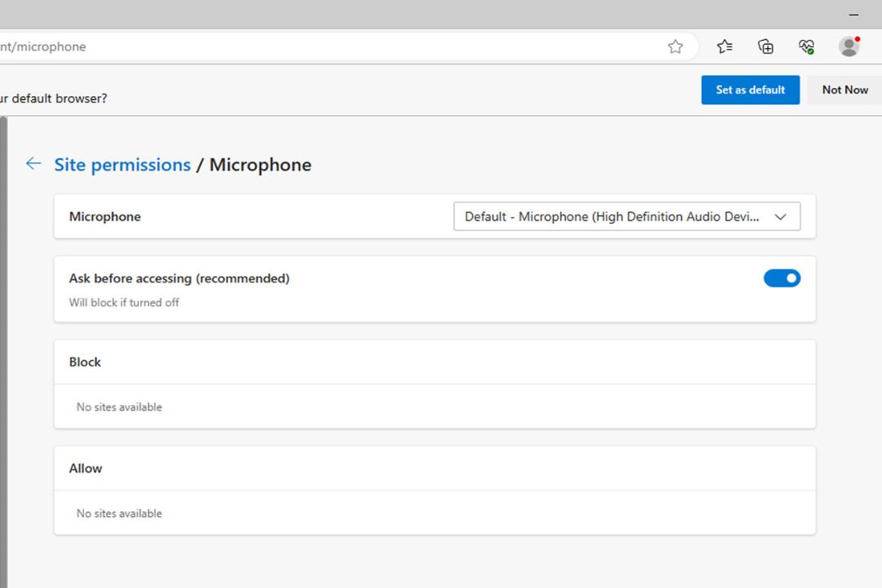Click the address bar ending in /microphone
882x588 pixels.
(332, 47)
